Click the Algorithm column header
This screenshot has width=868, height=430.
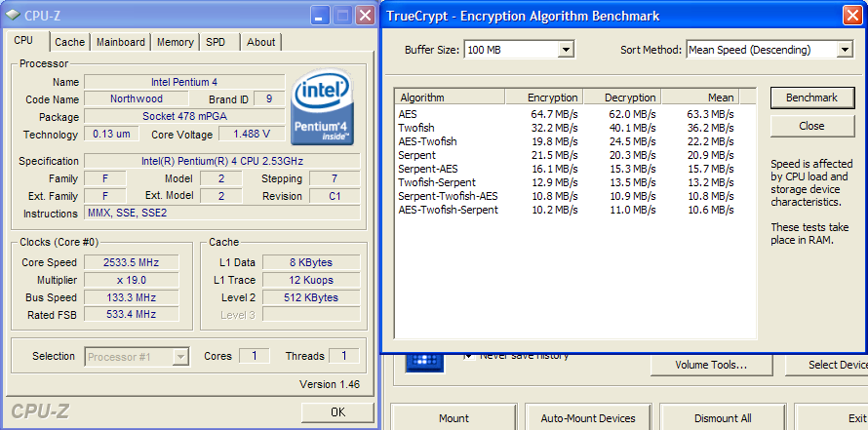tap(450, 98)
